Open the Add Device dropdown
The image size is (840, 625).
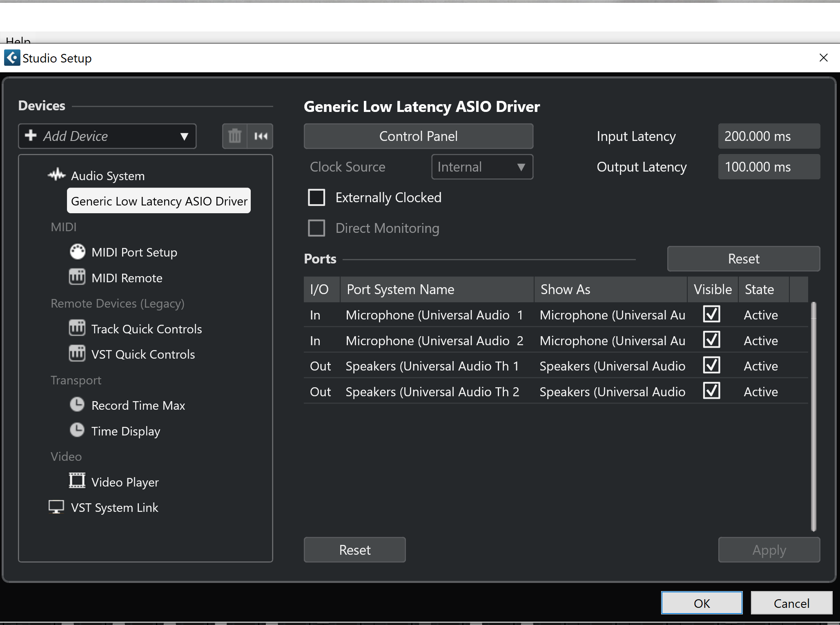[x=107, y=136]
